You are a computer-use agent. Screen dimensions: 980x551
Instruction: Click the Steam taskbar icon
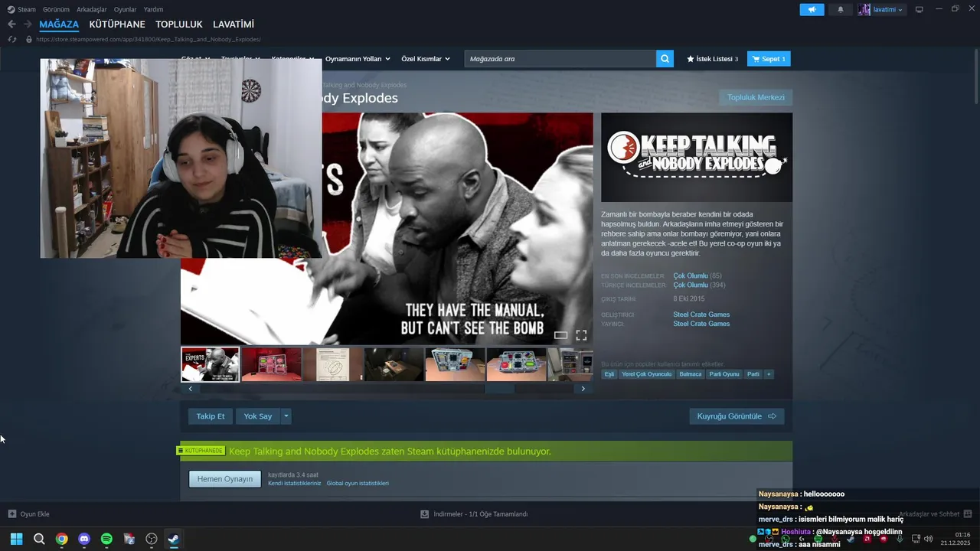[174, 539]
